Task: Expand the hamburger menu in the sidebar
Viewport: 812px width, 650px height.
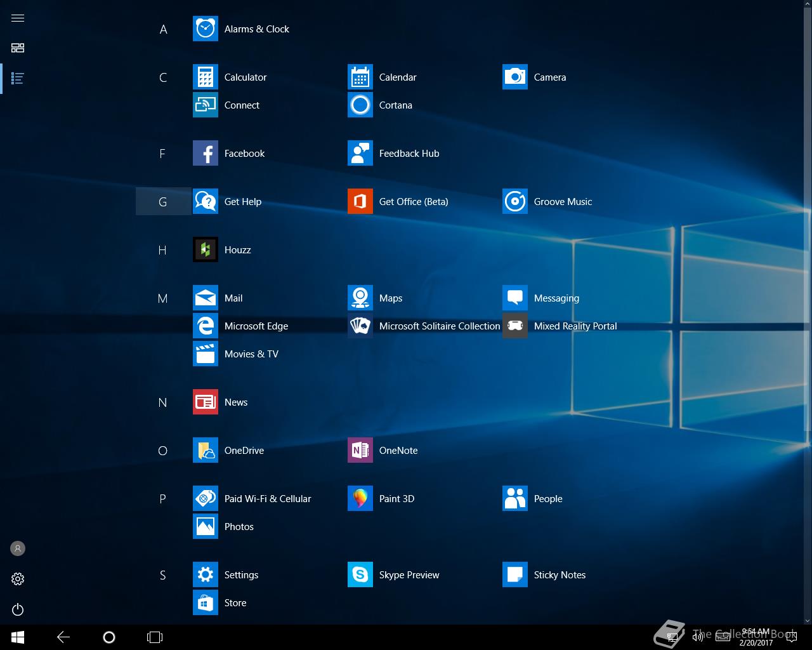Action: 18,18
